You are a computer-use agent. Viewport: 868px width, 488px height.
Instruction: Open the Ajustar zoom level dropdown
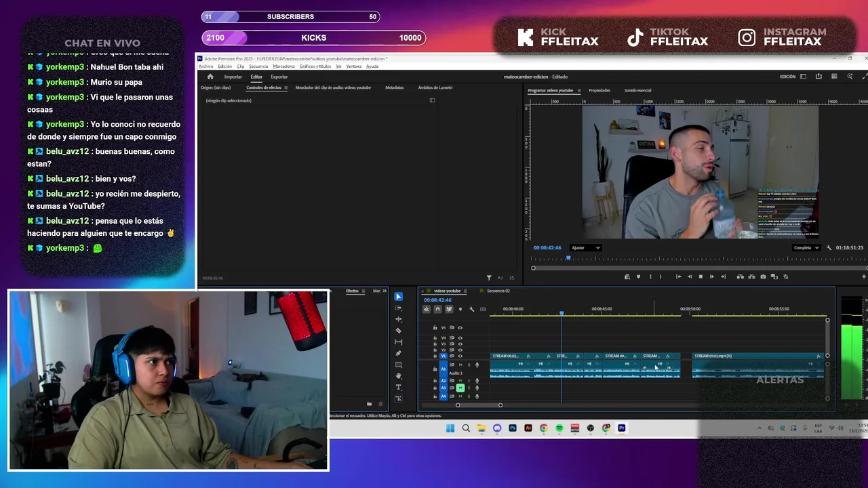(586, 247)
